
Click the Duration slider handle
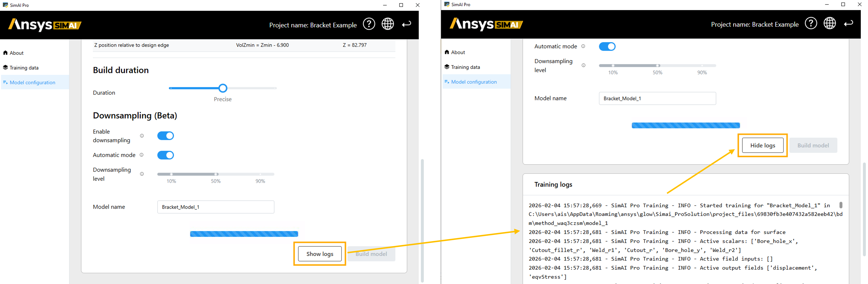(x=223, y=89)
